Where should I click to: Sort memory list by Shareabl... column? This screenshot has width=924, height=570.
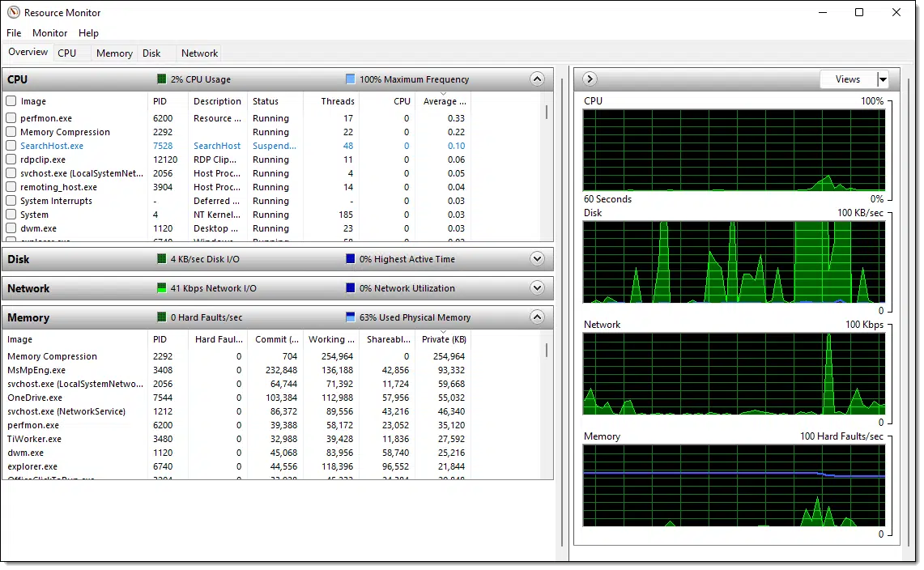389,339
